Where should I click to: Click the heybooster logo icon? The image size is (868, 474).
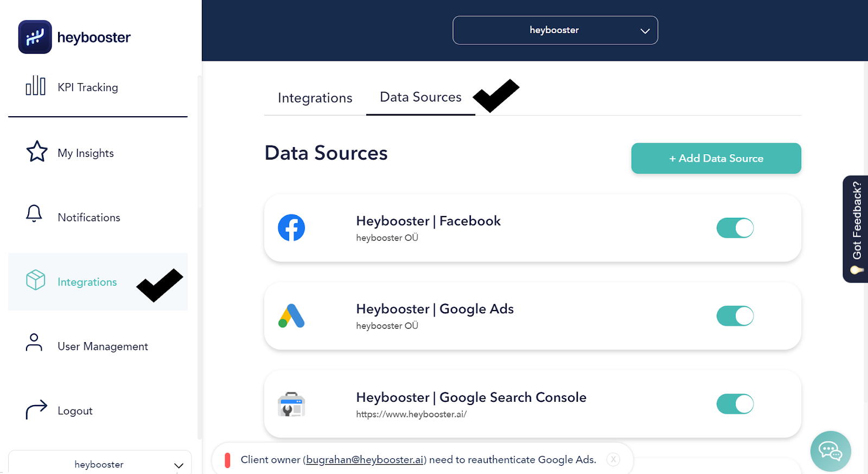35,37
